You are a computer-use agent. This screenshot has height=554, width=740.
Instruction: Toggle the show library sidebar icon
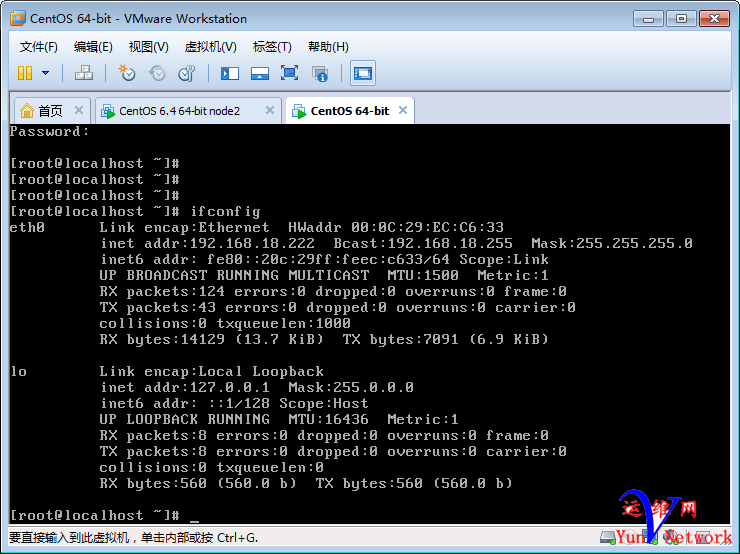point(230,73)
